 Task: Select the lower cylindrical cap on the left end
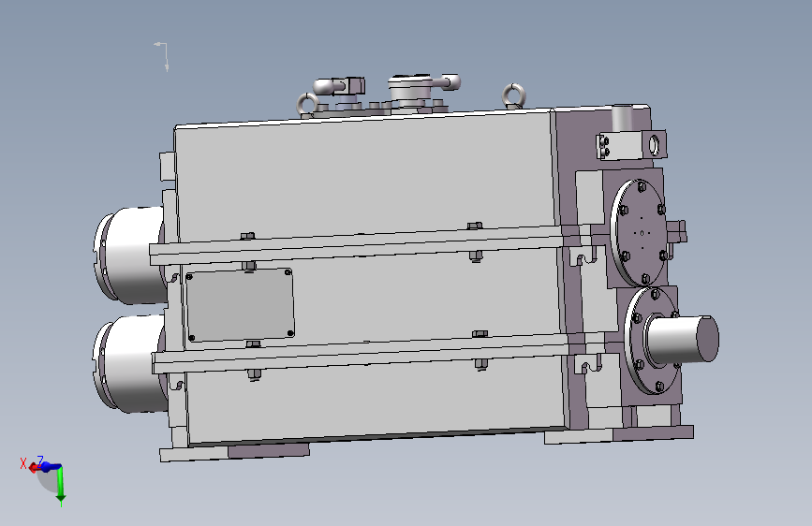coord(130,363)
